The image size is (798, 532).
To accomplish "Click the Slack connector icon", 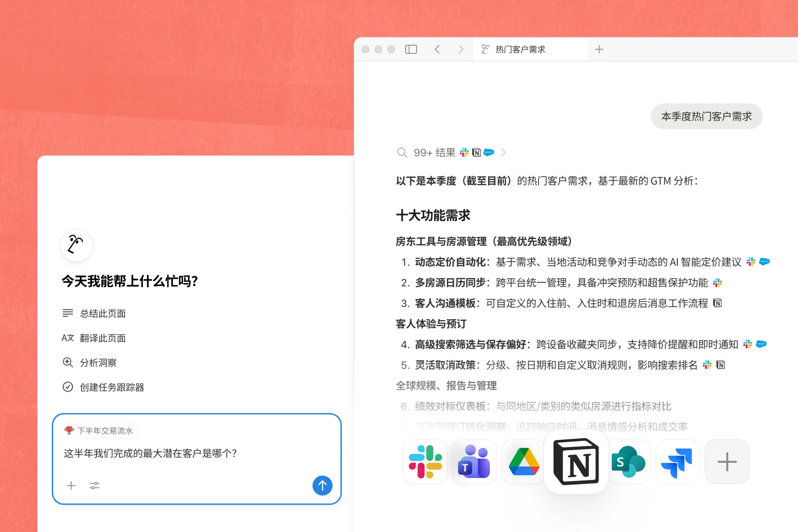I will pos(425,462).
